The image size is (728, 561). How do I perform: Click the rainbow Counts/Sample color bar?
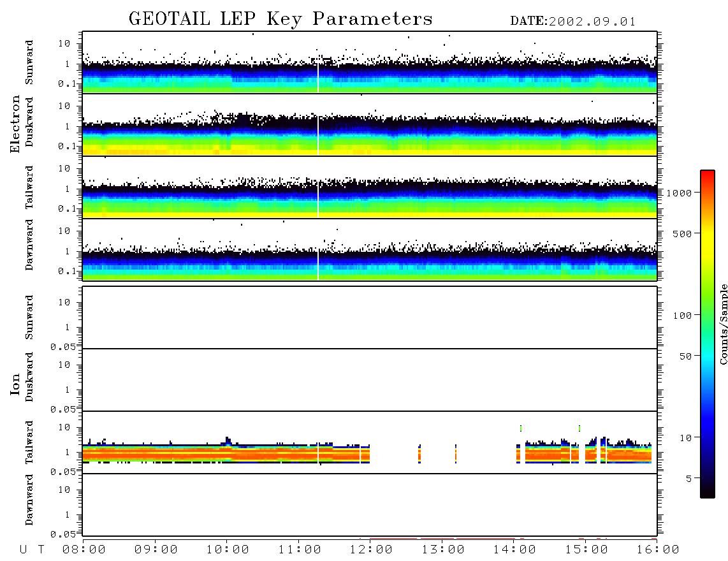[x=707, y=335]
